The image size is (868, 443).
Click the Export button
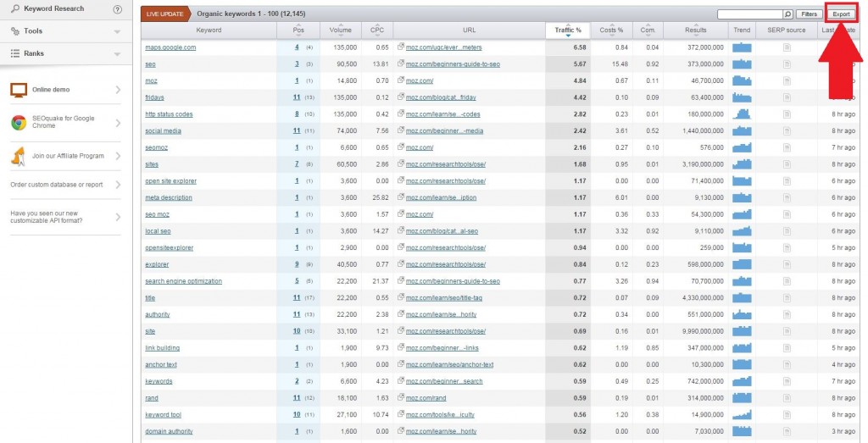[841, 14]
